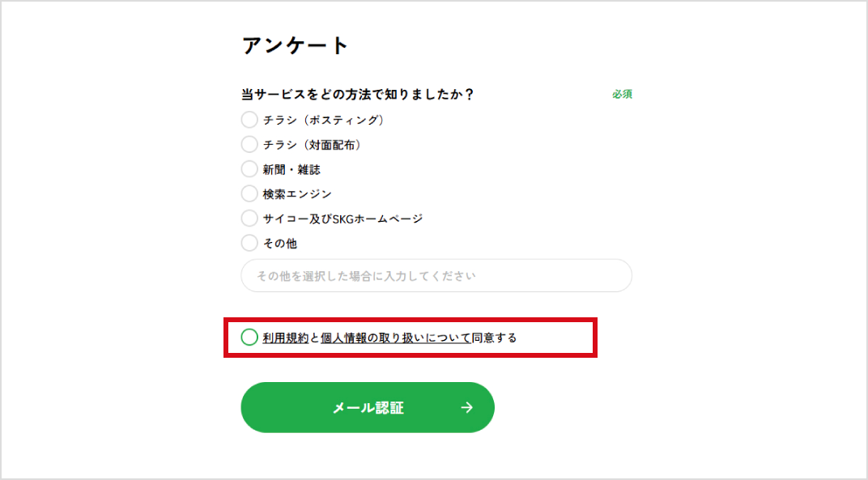Check the terms agreement circle checkbox

pos(249,338)
